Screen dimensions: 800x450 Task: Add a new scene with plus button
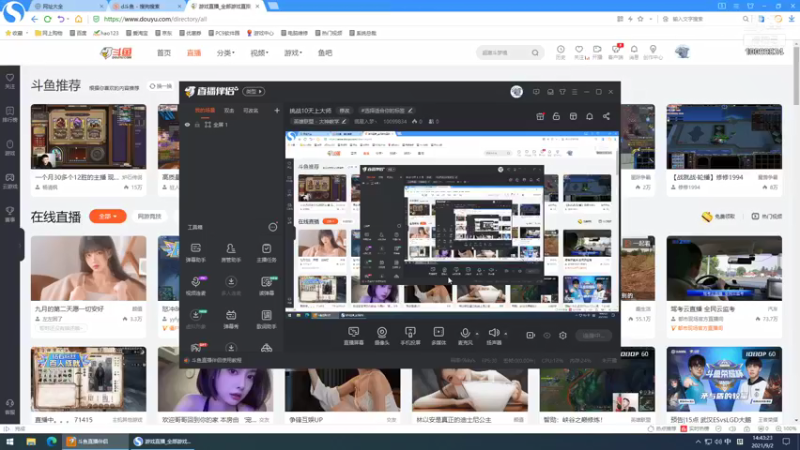[x=277, y=110]
